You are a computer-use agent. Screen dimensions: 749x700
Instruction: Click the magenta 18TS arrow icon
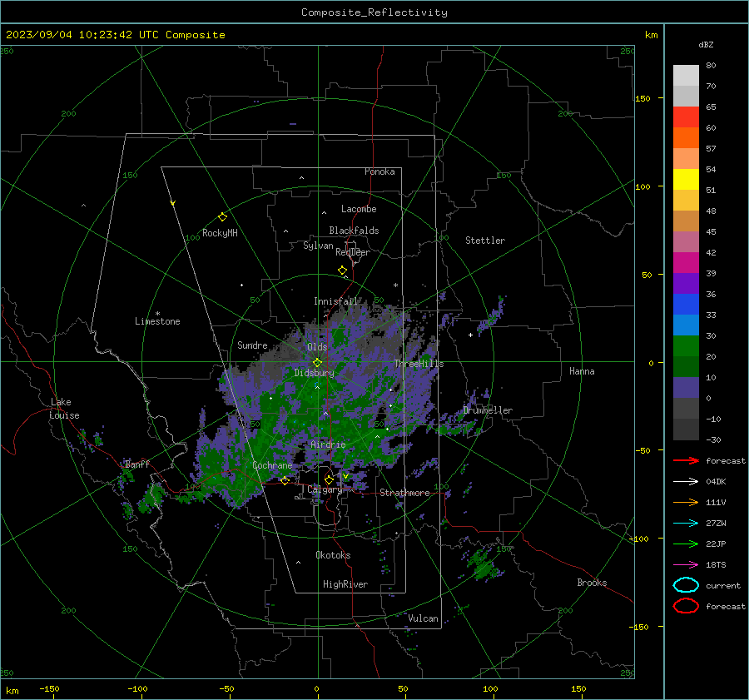click(x=686, y=564)
